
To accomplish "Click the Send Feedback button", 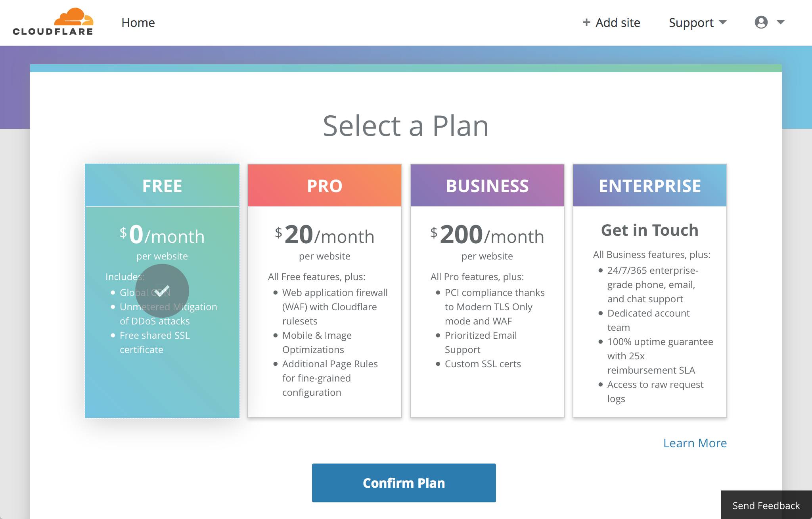I will click(766, 506).
